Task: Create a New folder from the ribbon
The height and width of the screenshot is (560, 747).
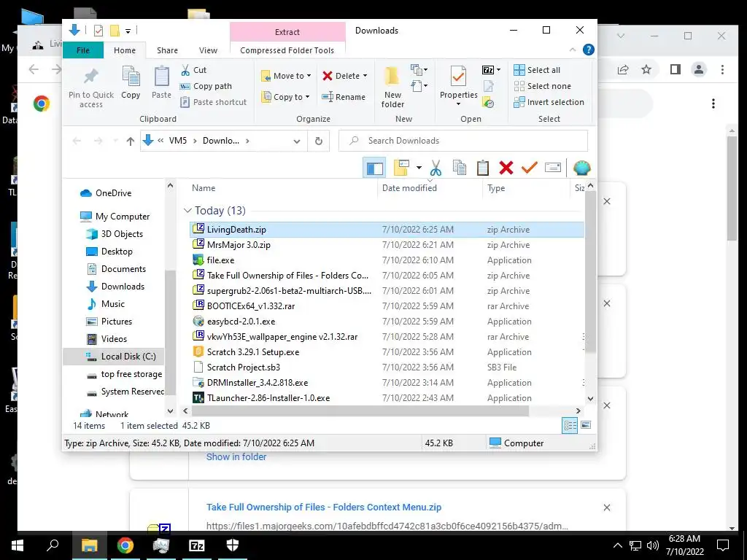Action: tap(392, 87)
